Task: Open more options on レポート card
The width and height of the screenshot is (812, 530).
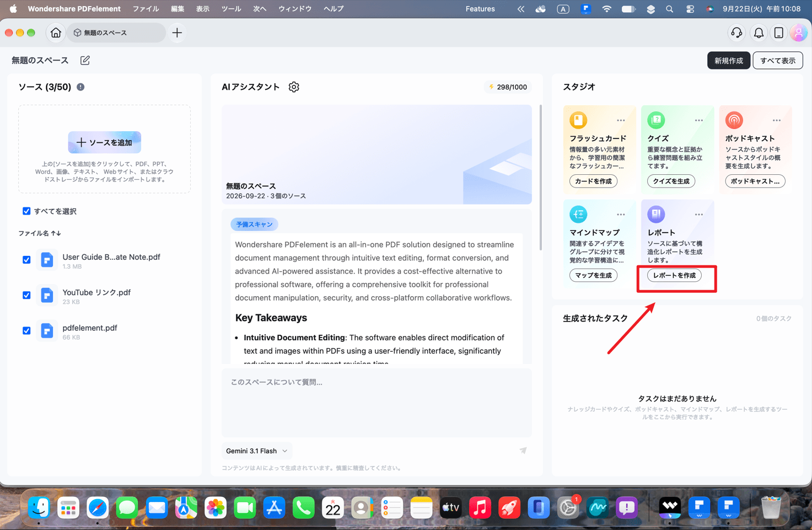Action: click(x=698, y=215)
